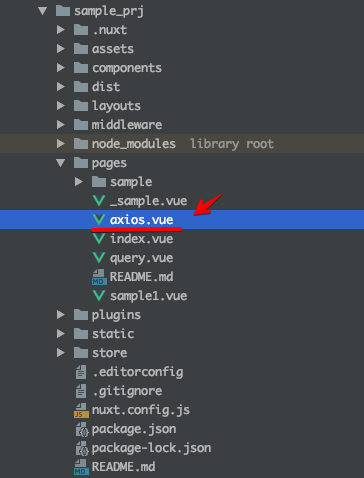Expand the components folder arrow

point(61,68)
